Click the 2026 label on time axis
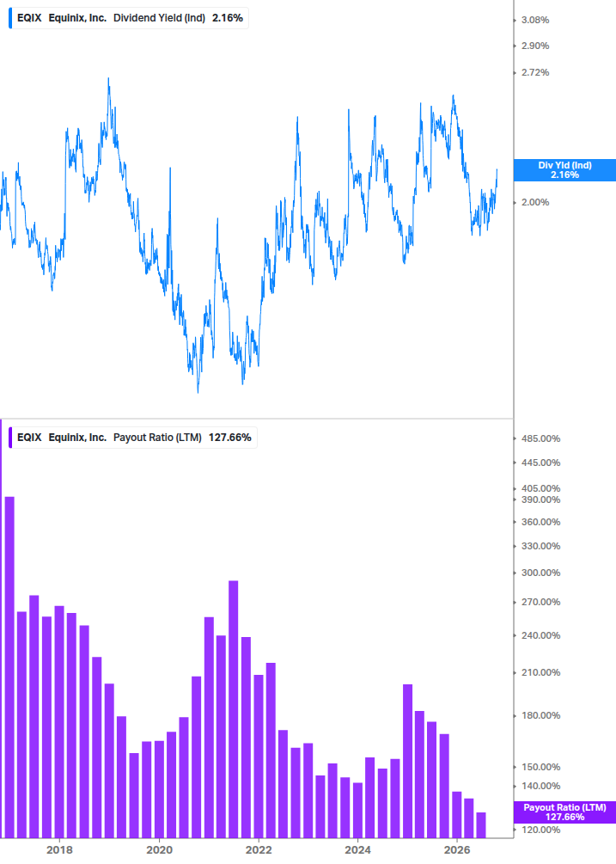616x864 pixels. (457, 849)
